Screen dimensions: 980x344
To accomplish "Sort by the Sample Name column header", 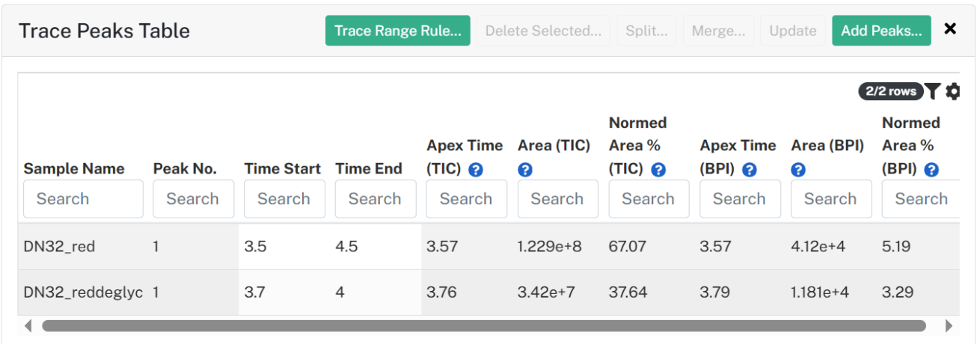I will tap(74, 168).
